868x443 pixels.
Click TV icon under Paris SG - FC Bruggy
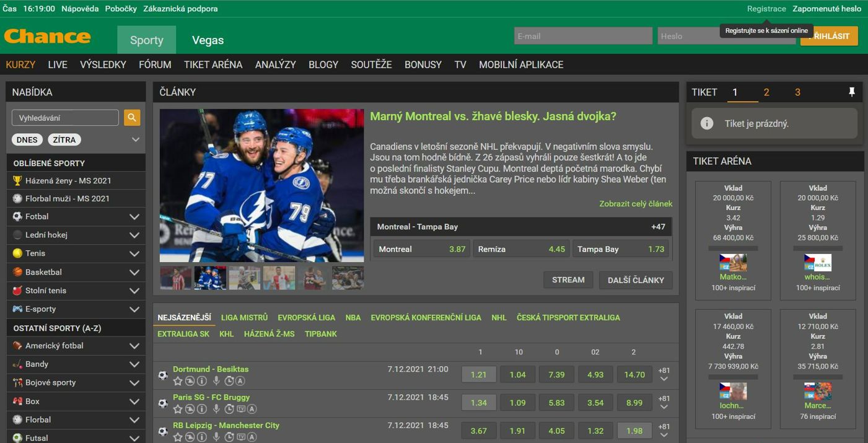(x=241, y=409)
